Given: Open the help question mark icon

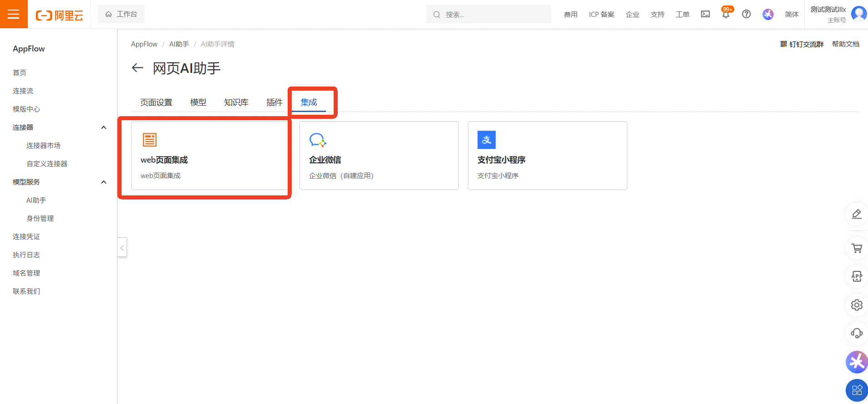Looking at the screenshot, I should click(x=746, y=14).
